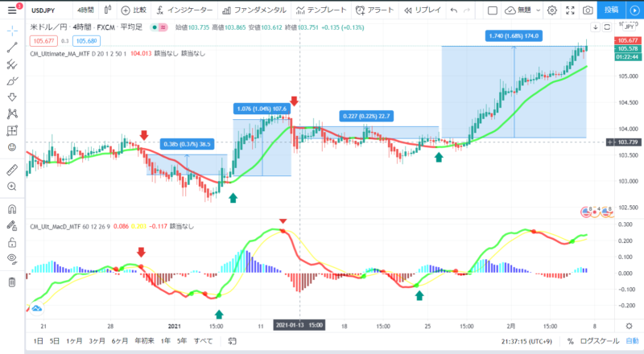Click the redo arrow

[467, 10]
